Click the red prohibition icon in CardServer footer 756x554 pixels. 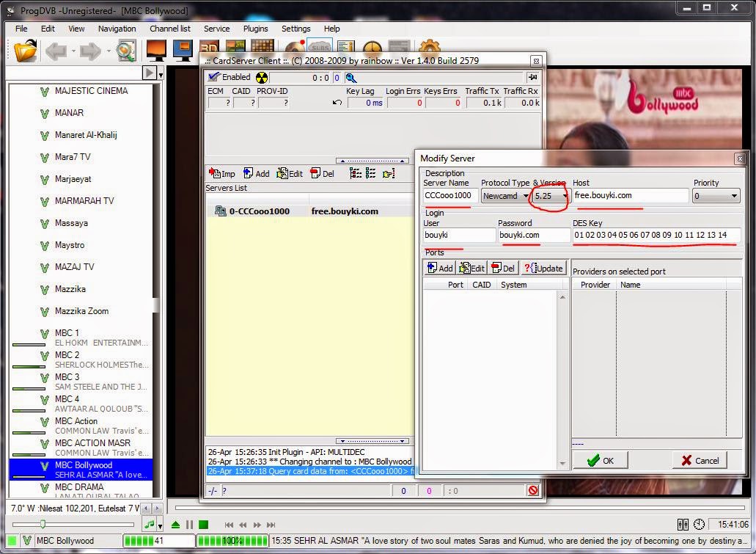[x=533, y=490]
